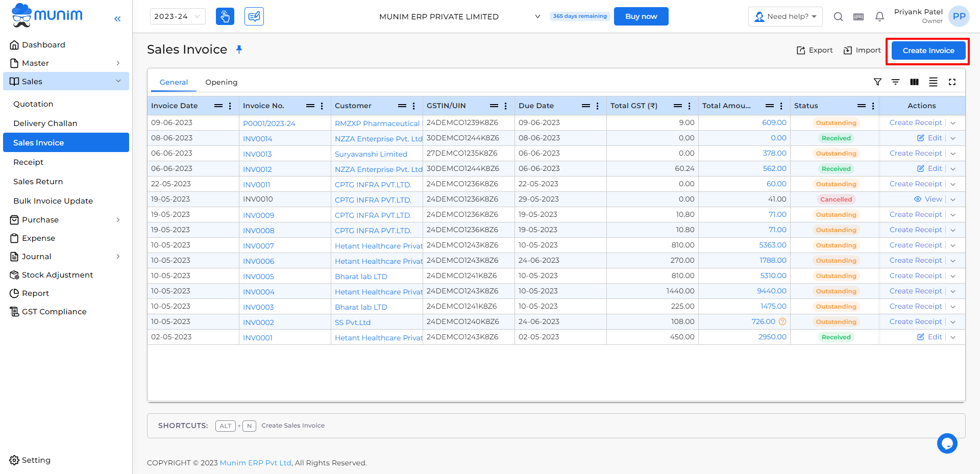Click the Invoice Date column drag handle

(x=218, y=106)
